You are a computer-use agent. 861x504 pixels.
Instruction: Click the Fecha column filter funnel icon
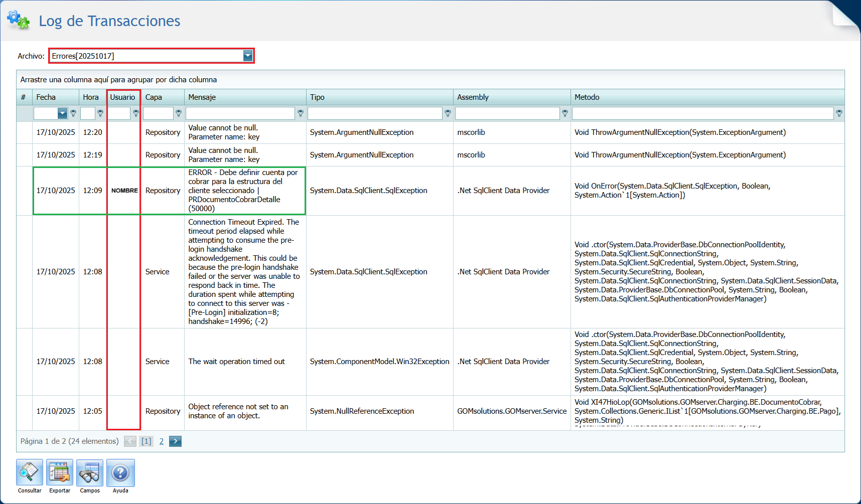click(x=74, y=113)
